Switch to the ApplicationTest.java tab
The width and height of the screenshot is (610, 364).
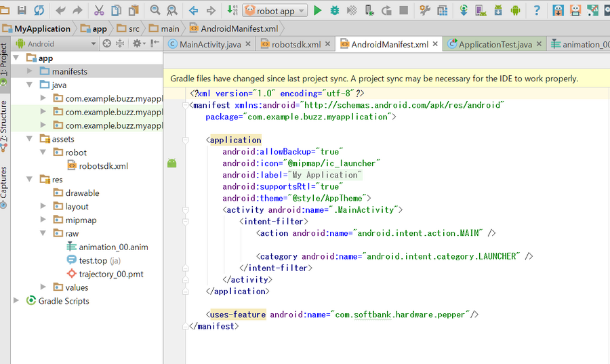tap(495, 44)
